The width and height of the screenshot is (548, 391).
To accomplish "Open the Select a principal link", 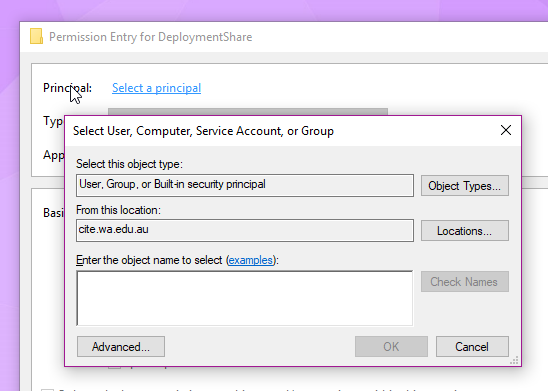I will pyautogui.click(x=157, y=88).
